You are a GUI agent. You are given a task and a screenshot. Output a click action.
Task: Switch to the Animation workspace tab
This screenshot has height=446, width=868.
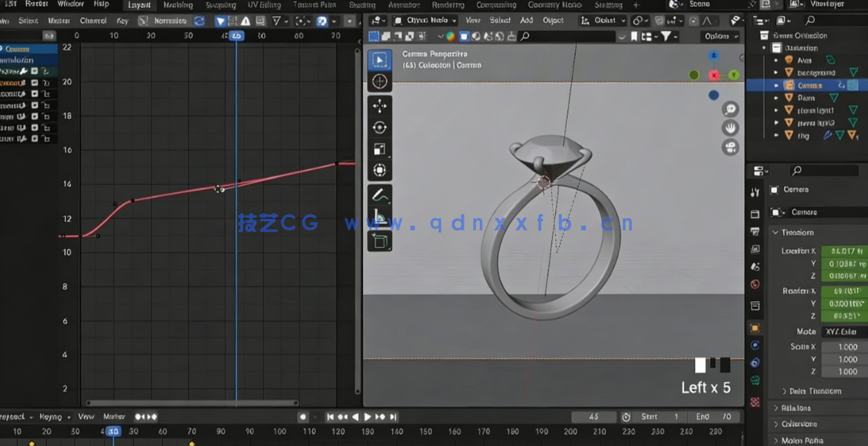[x=402, y=5]
